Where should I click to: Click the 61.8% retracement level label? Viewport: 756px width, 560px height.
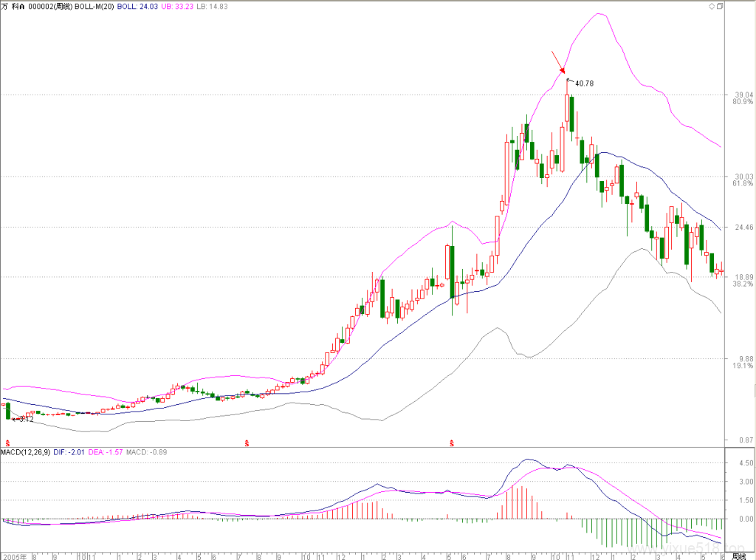(x=743, y=184)
